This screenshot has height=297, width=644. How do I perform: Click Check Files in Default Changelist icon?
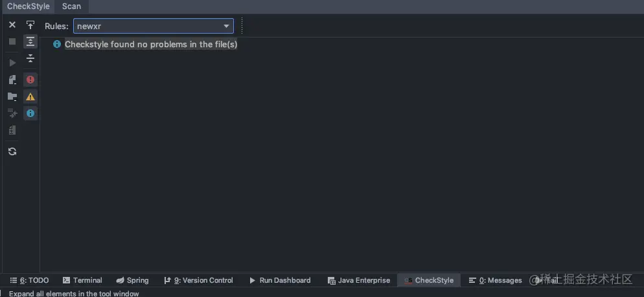(12, 131)
